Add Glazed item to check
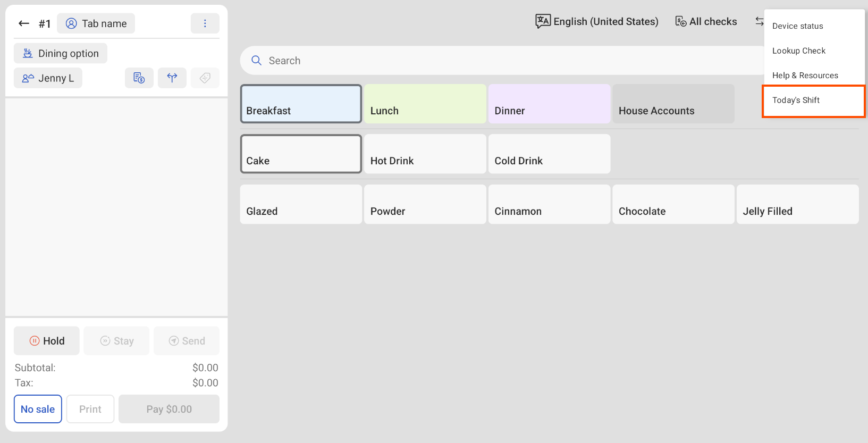868x443 pixels. [x=301, y=204]
